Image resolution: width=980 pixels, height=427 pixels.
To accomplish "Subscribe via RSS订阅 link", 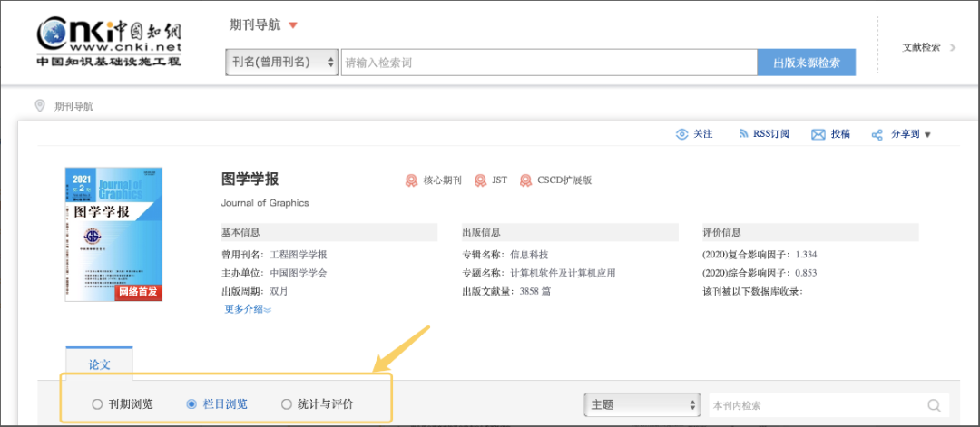I will 770,134.
